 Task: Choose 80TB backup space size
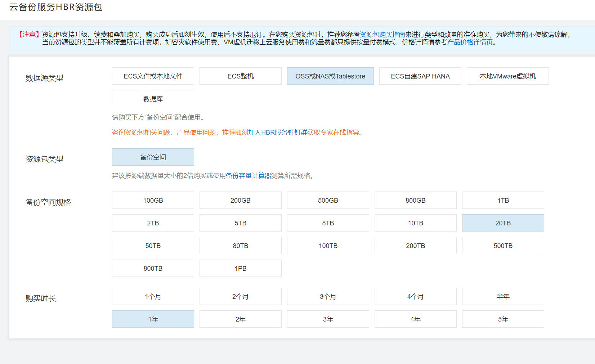point(241,246)
